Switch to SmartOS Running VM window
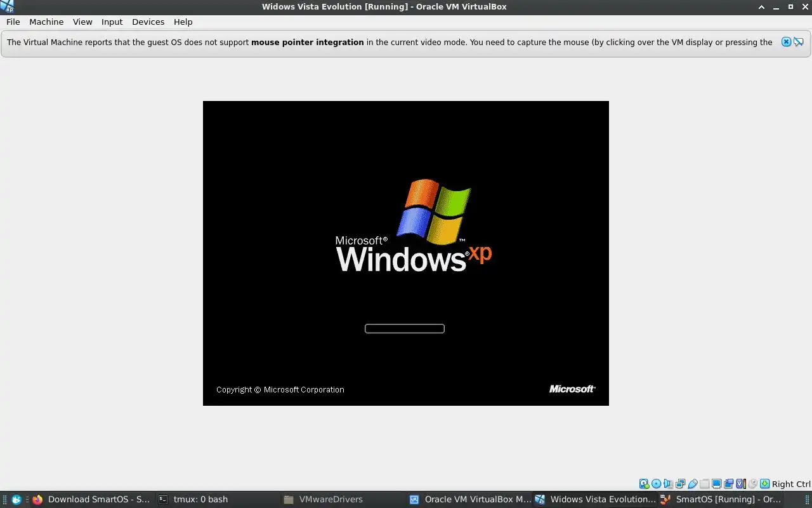This screenshot has width=812, height=508. [721, 499]
